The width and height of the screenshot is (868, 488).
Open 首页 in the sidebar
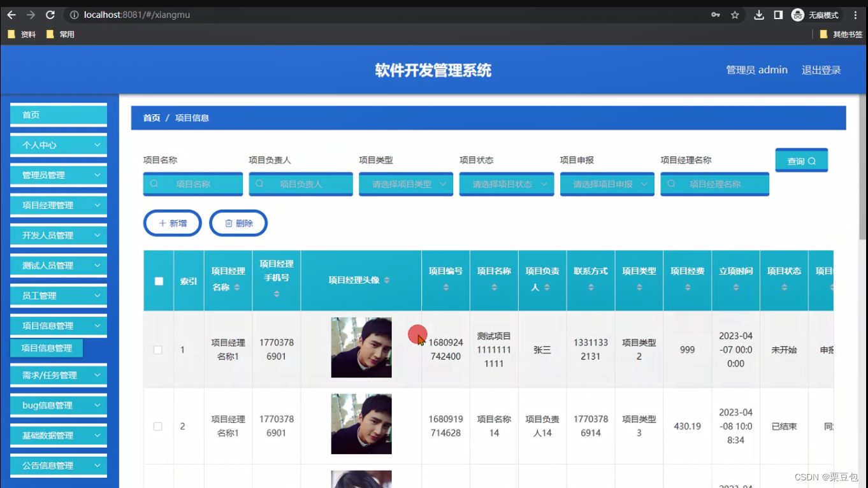pos(59,115)
